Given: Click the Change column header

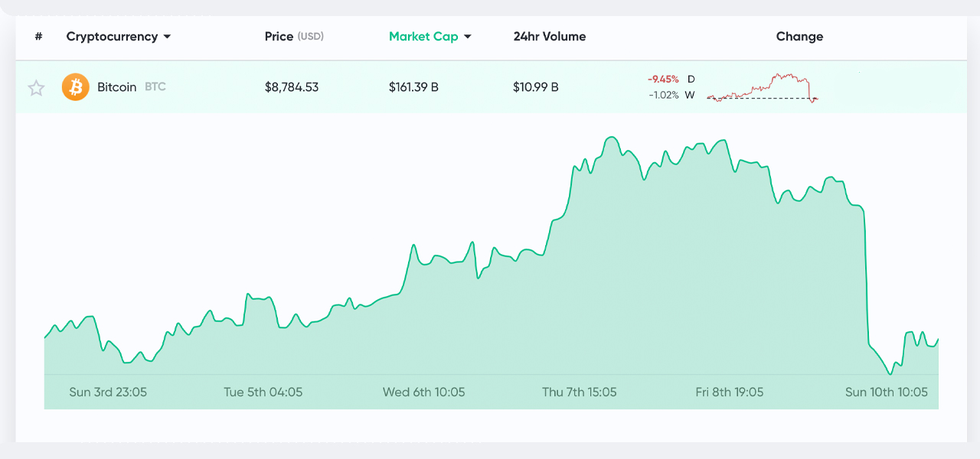Looking at the screenshot, I should (x=799, y=36).
